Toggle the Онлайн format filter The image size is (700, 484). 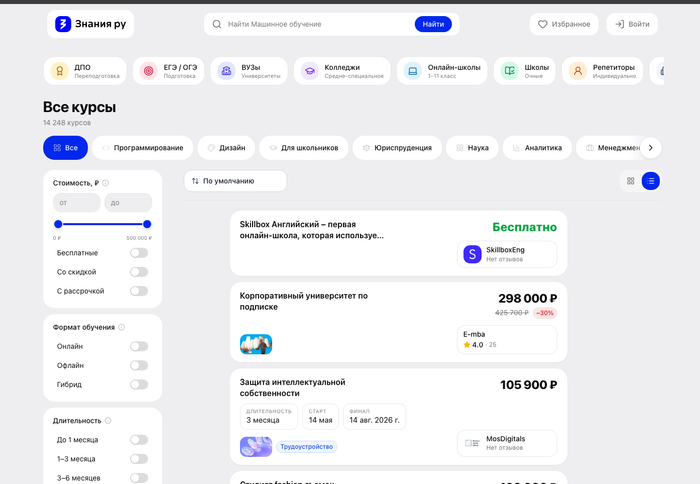click(139, 346)
